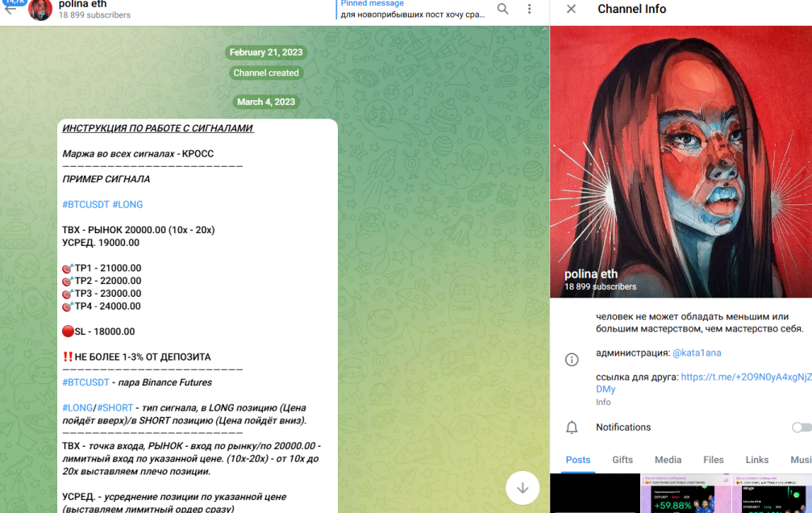Viewport: 812px width, 513px height.
Task: Open the @kata1ana admin link
Action: (x=697, y=352)
